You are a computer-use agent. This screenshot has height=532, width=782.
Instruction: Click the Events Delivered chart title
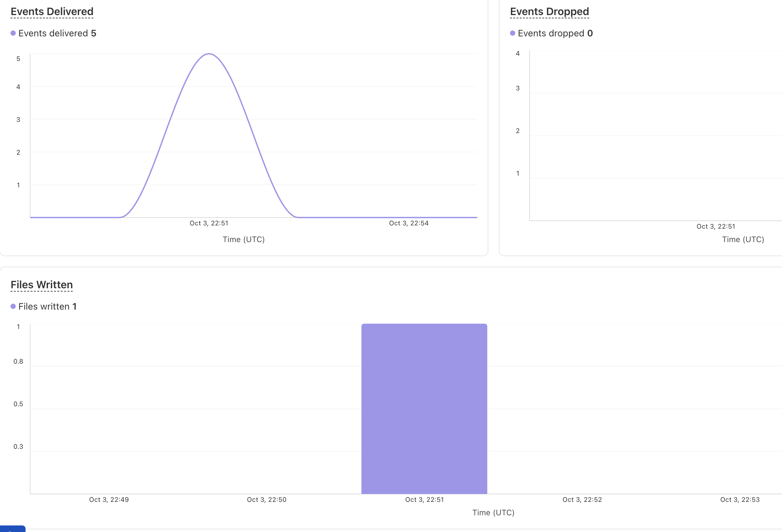pyautogui.click(x=52, y=11)
